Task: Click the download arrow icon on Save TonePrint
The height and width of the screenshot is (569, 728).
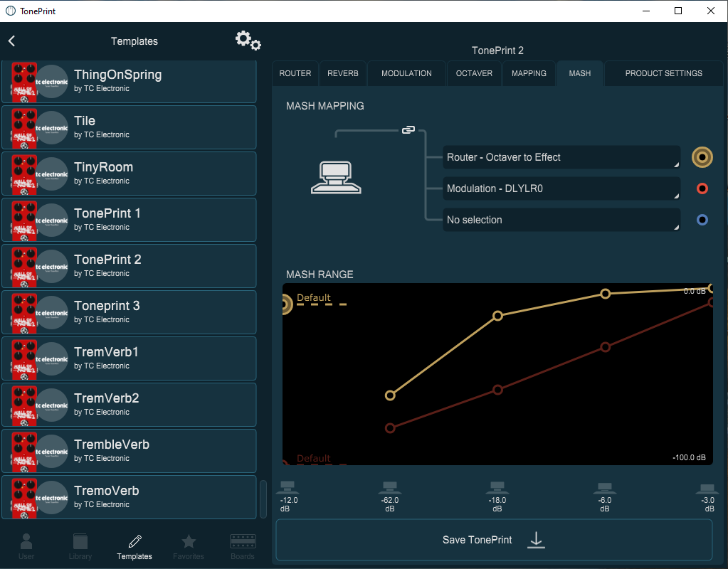Action: point(537,540)
